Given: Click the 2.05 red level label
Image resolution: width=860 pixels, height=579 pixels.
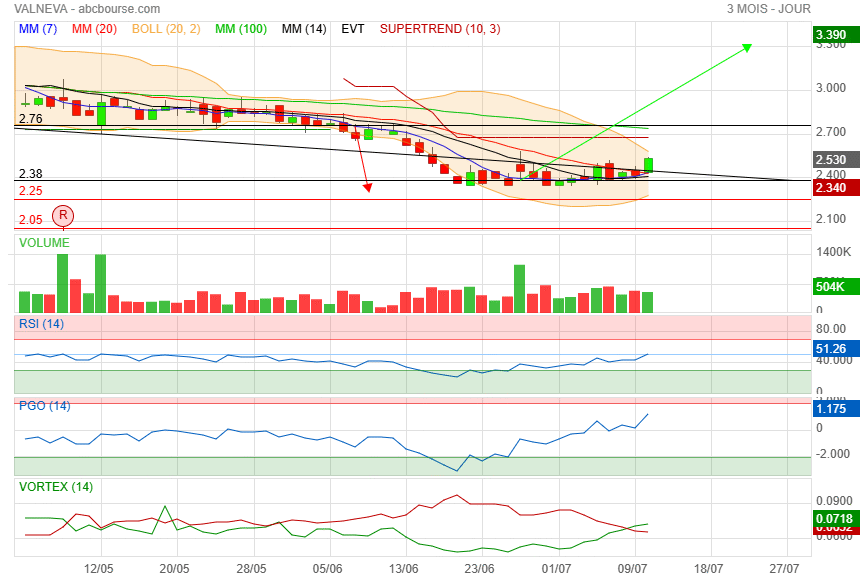Looking at the screenshot, I should [31, 220].
